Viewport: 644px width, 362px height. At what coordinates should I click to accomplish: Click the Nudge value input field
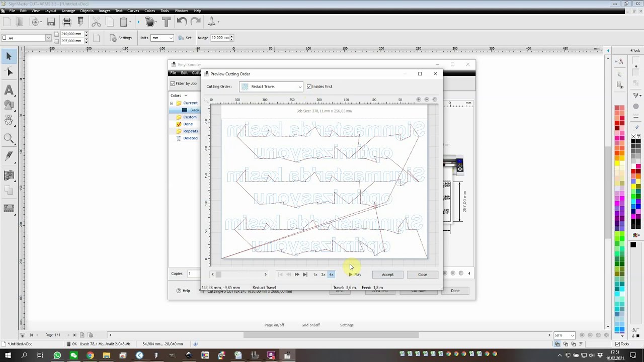(x=220, y=38)
